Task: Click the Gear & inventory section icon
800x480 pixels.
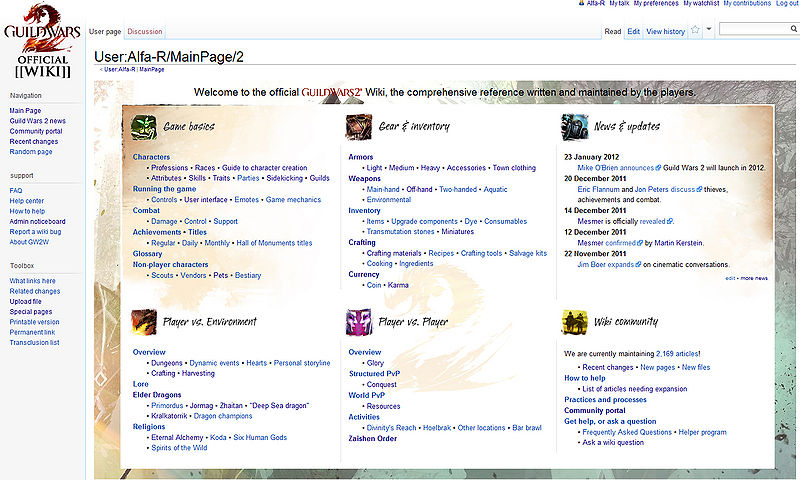Action: pyautogui.click(x=359, y=127)
